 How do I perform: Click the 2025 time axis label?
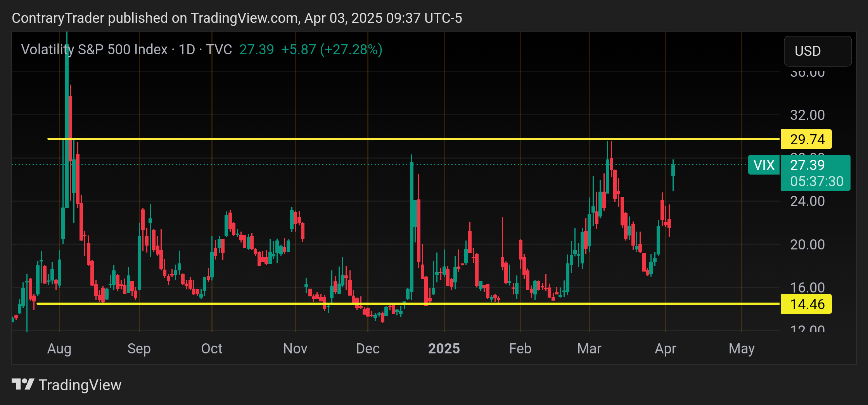tap(444, 348)
